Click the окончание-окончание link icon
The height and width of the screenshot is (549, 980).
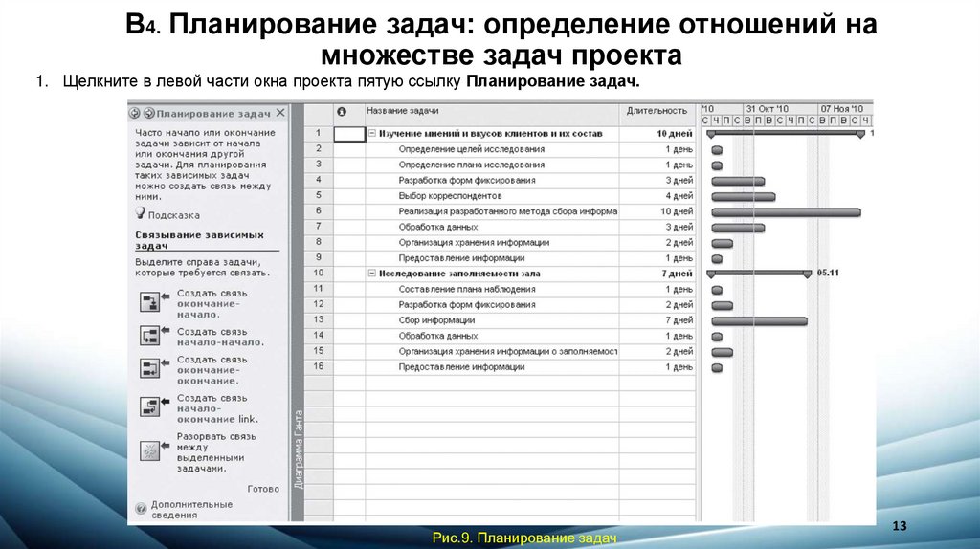(x=150, y=368)
